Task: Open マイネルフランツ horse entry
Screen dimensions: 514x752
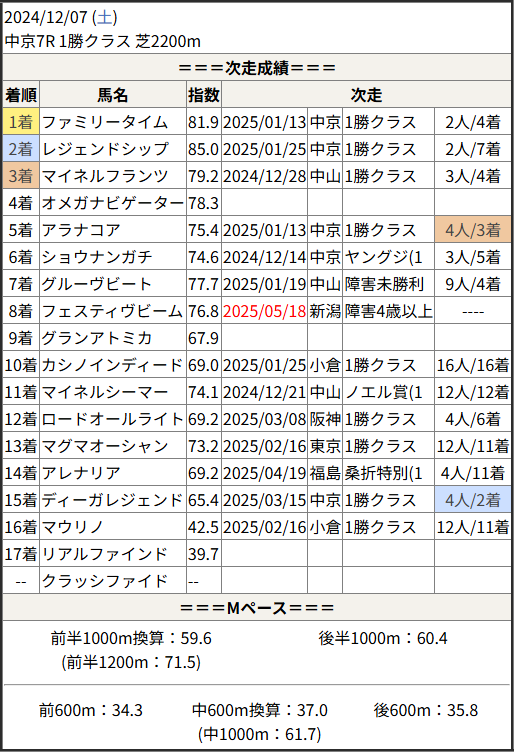Action: (105, 176)
